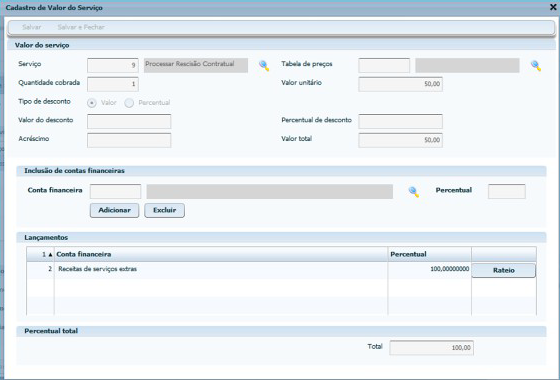Screen dimensions: 560x380
Task: Click the Excluir button
Action: click(x=165, y=210)
